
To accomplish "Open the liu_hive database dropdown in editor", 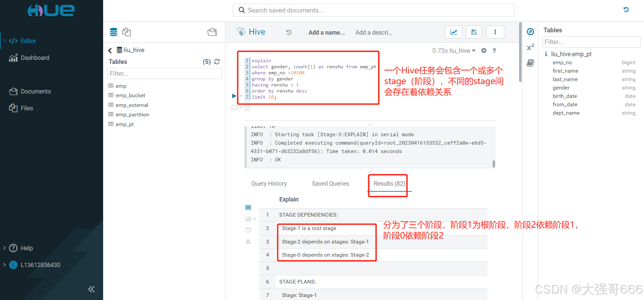I will (x=462, y=51).
